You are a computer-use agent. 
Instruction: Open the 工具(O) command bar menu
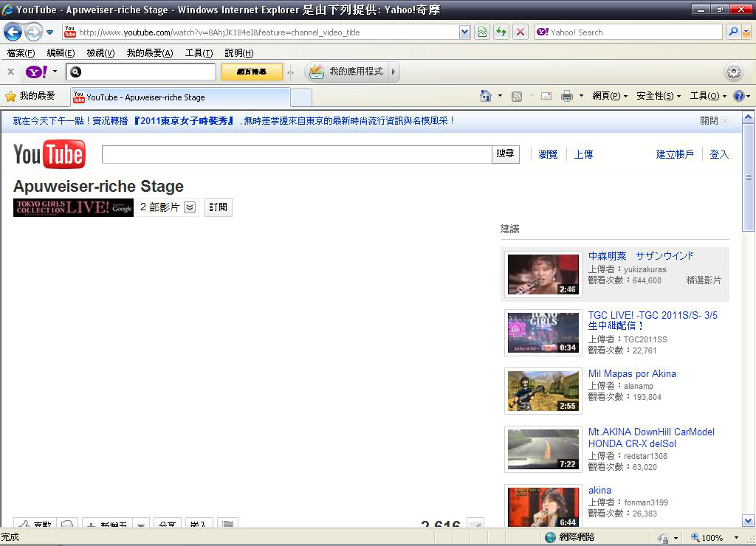pyautogui.click(x=708, y=96)
